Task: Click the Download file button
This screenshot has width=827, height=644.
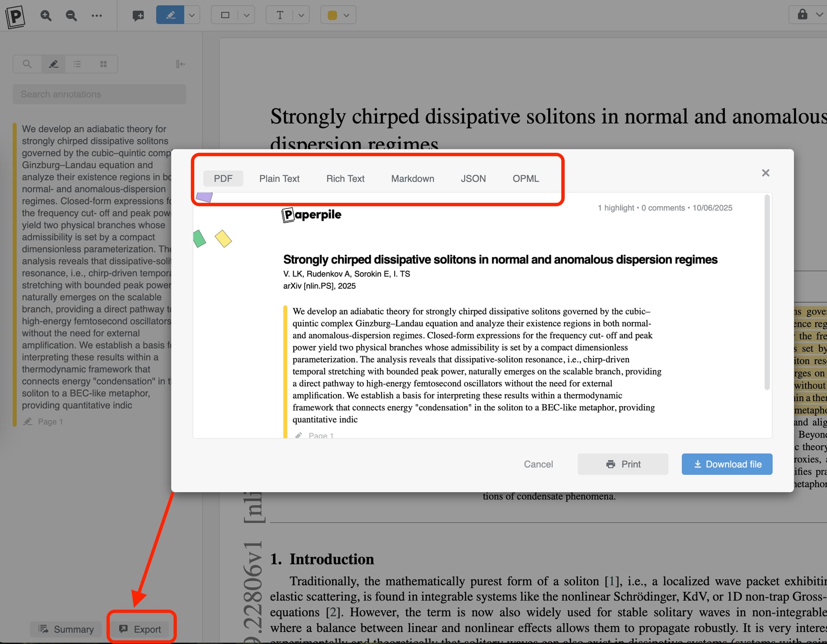Action: (x=727, y=464)
